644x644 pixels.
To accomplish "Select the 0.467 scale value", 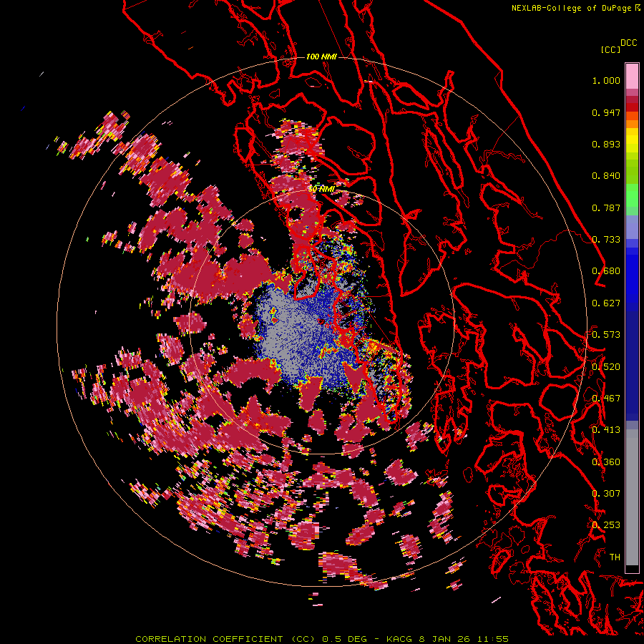I will tap(606, 399).
